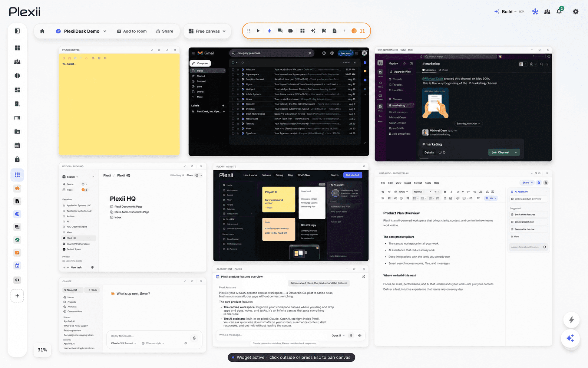Click the Join Channel button in Slack
Image resolution: width=588 pixels, height=368 pixels.
(x=500, y=152)
